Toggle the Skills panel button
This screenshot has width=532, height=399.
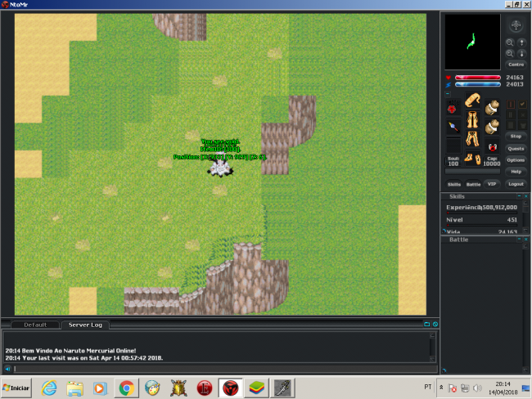(x=454, y=184)
